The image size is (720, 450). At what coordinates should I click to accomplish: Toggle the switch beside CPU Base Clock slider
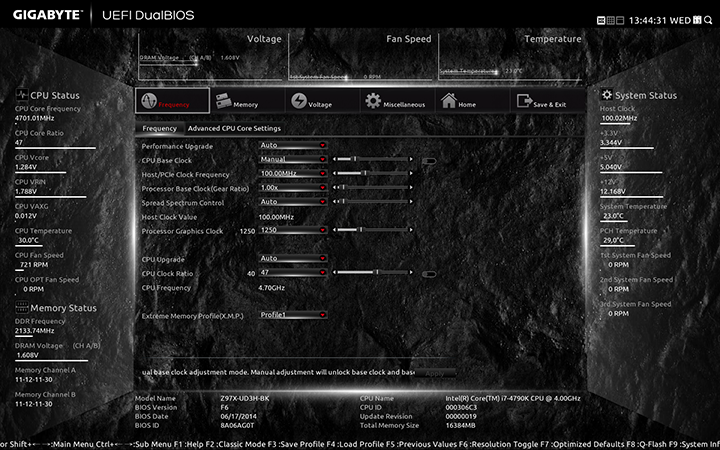click(x=428, y=159)
